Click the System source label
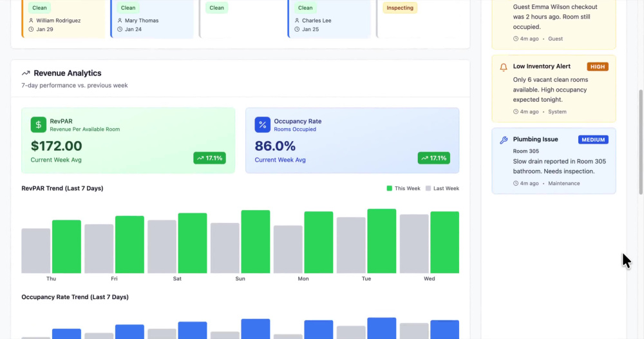The height and width of the screenshot is (339, 644). (557, 111)
